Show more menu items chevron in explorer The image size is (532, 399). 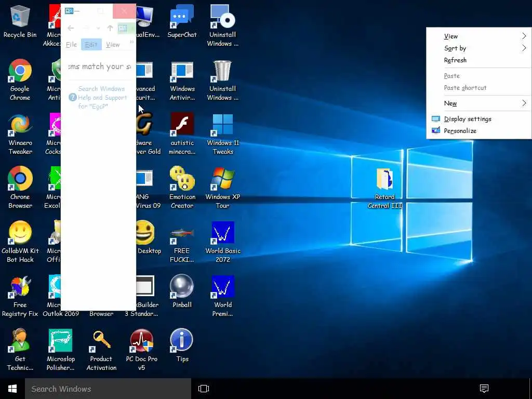pyautogui.click(x=131, y=42)
